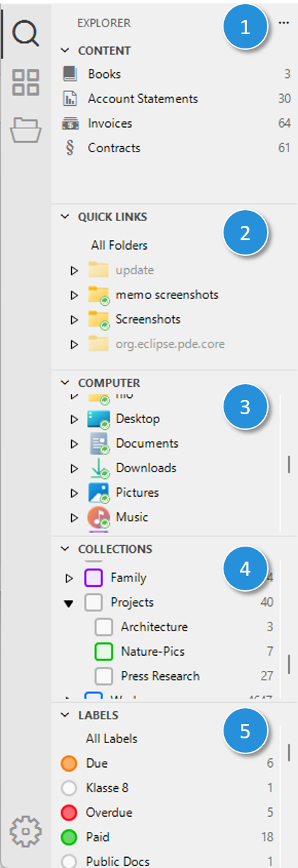Viewport: 298px width, 868px height.
Task: Click the Pictures icon
Action: click(99, 493)
